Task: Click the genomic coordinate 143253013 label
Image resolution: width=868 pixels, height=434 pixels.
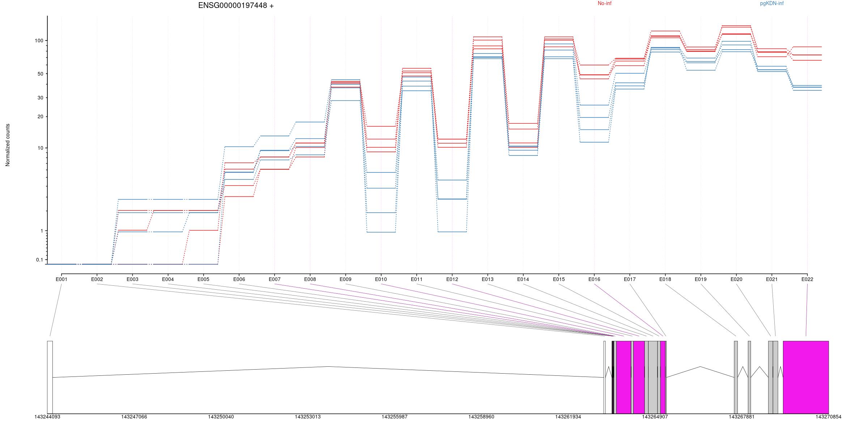Action: 307,417
